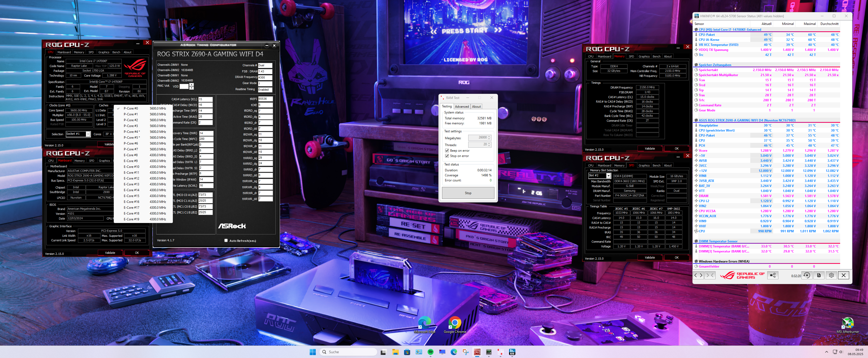The image size is (868, 358).
Task: Open Spotify from the taskbar
Action: (430, 352)
